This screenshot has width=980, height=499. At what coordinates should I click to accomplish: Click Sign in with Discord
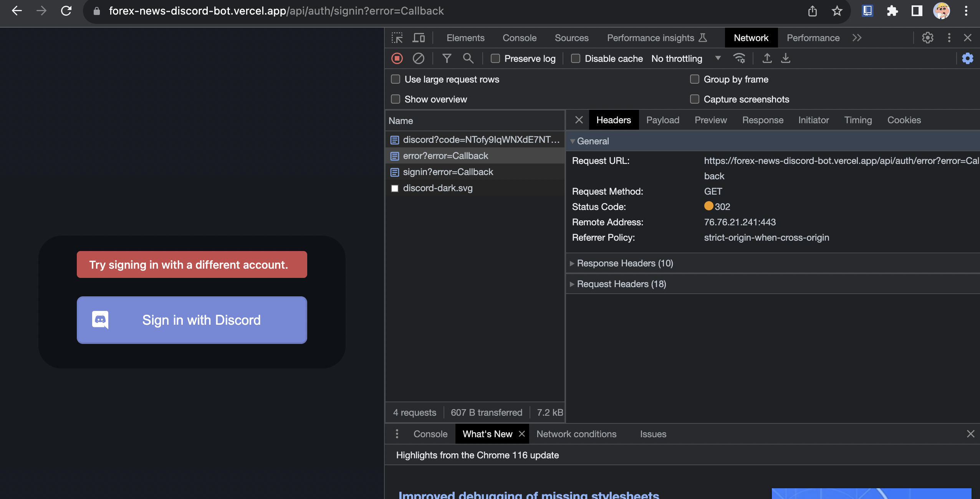(192, 320)
